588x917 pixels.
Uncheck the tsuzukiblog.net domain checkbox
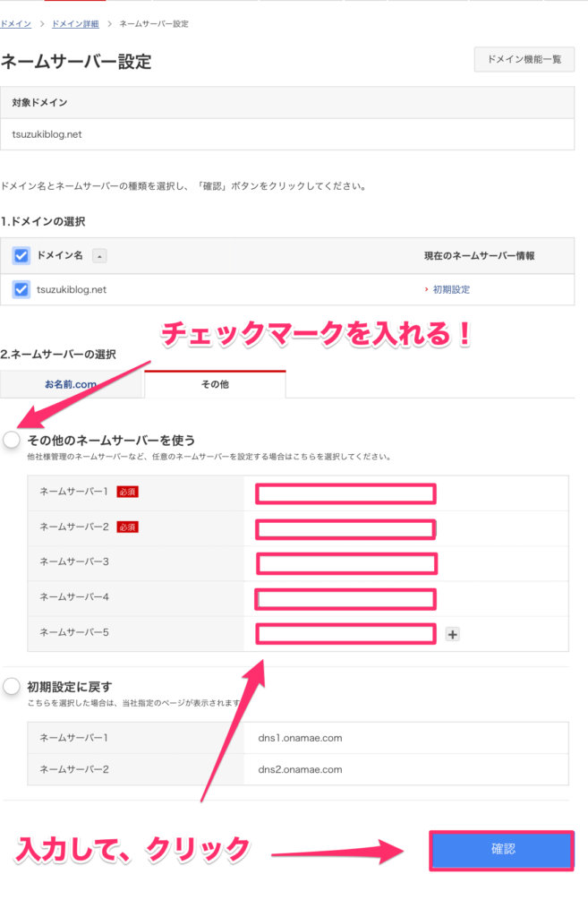21,289
